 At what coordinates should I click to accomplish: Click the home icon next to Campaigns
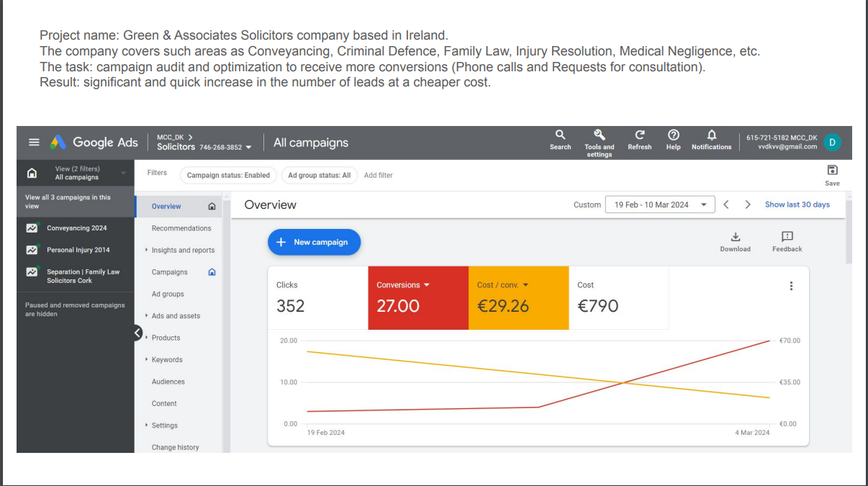(212, 272)
